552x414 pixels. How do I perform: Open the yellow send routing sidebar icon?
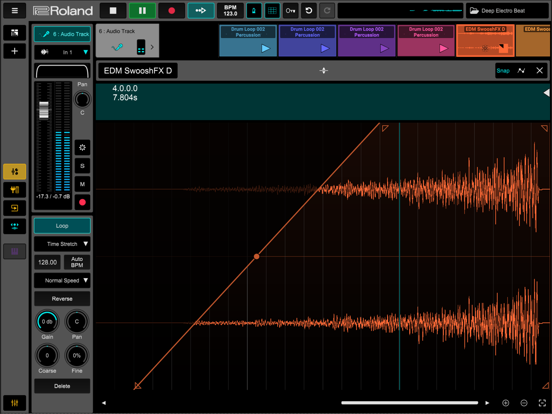click(14, 208)
